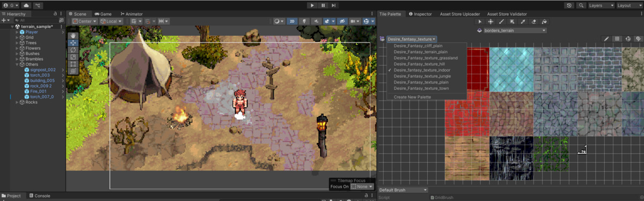Toggle the Tile Palette grid display
The height and width of the screenshot is (201, 644).
click(617, 39)
